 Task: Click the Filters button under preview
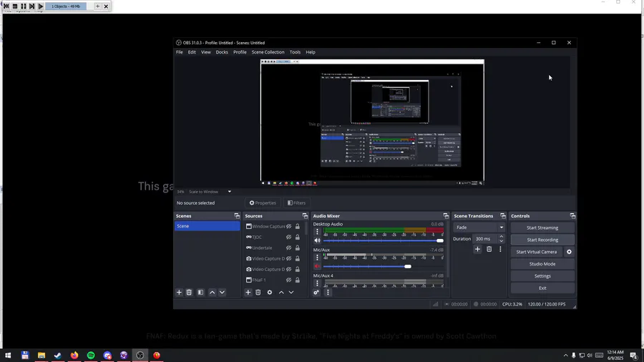click(x=296, y=202)
